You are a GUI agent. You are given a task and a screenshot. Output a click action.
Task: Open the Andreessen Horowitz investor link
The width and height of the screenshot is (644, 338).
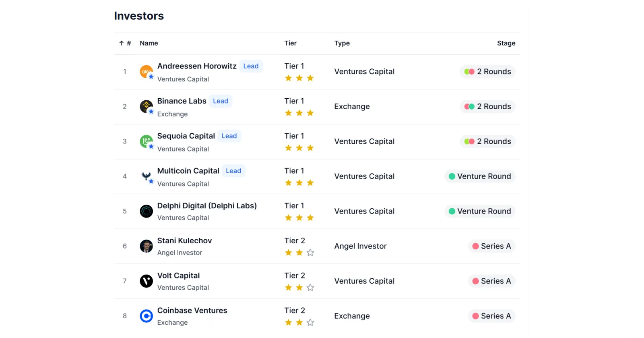[197, 66]
